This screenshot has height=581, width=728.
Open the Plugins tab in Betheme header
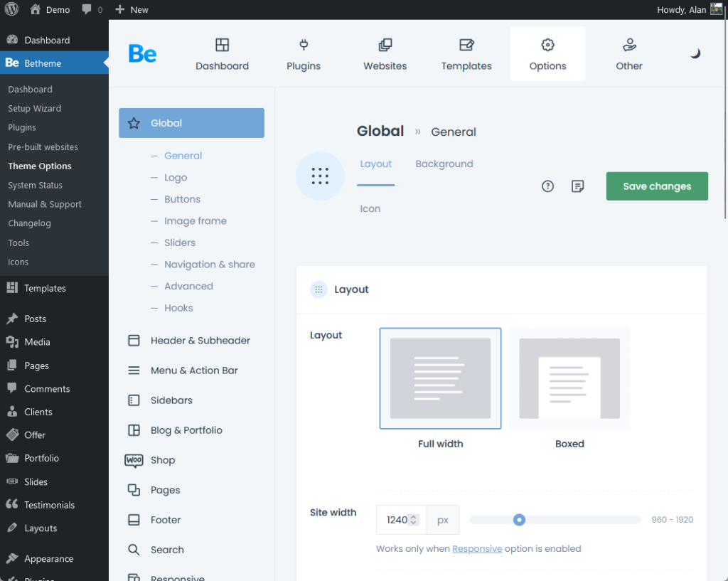304,54
